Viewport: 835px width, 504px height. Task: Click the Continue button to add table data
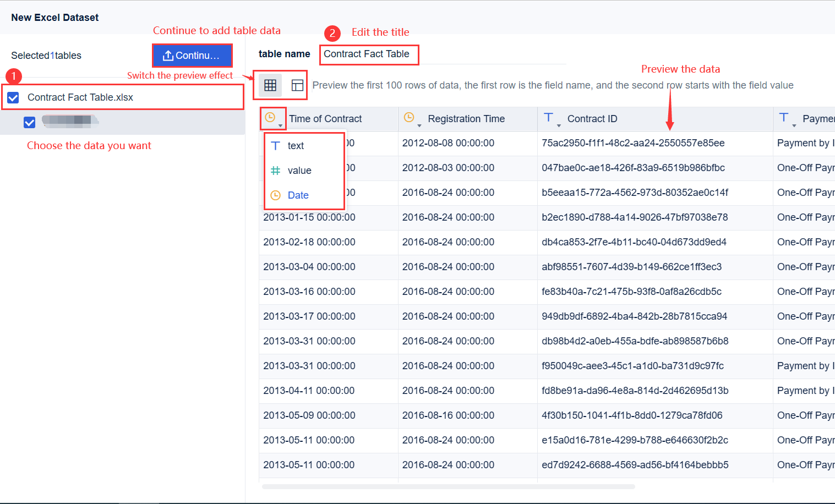192,55
